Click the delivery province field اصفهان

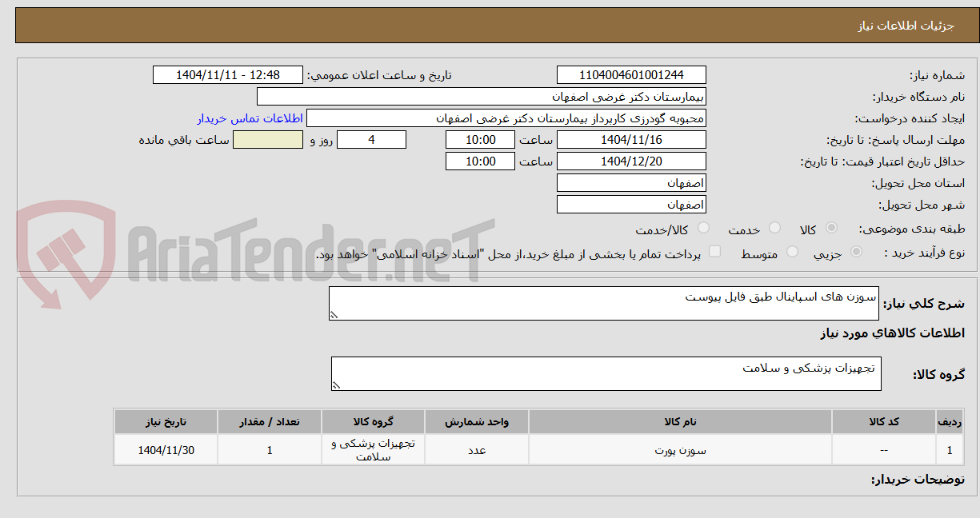tap(632, 183)
